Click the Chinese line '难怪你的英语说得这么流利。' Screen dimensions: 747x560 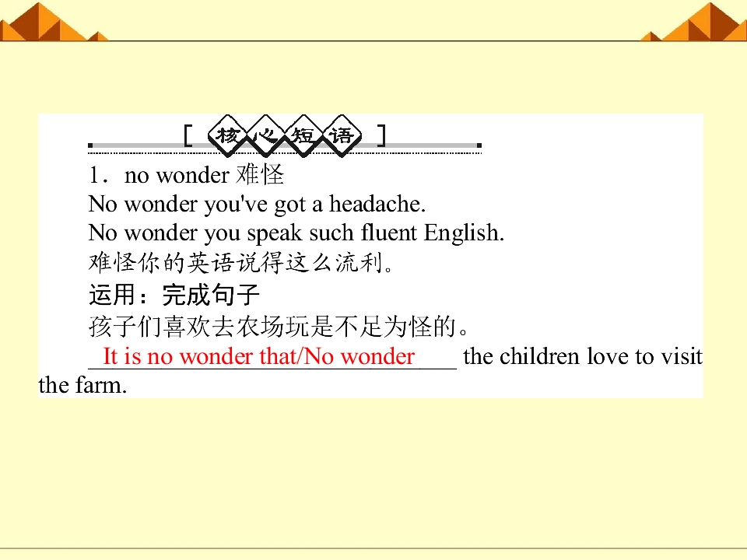(240, 263)
